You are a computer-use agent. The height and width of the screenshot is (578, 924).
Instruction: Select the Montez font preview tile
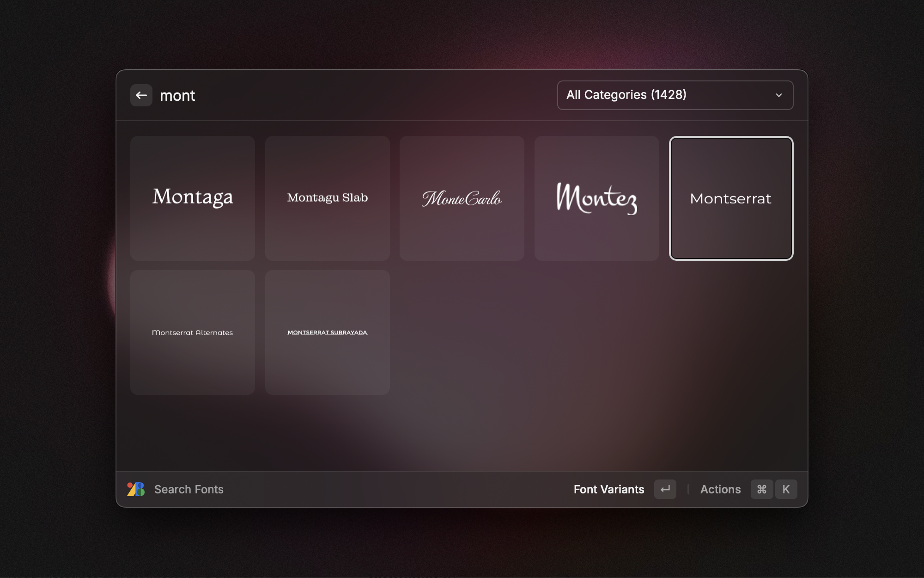(x=596, y=198)
